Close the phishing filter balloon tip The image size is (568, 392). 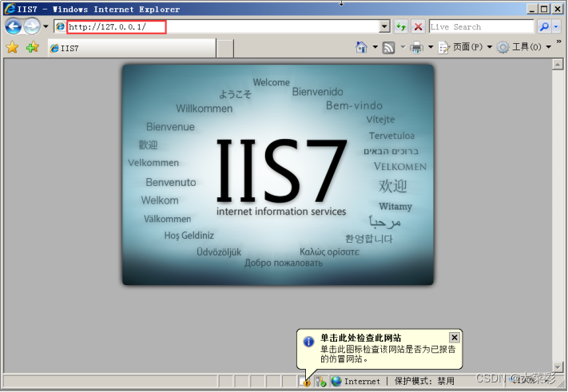455,338
